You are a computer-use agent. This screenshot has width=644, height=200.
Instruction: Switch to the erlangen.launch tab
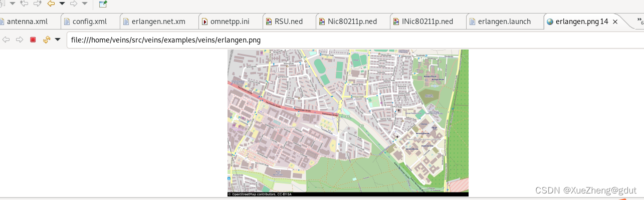coord(504,21)
